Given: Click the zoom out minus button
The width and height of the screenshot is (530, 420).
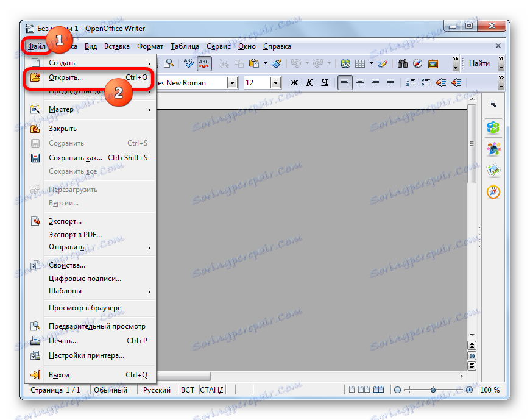Looking at the screenshot, I should tap(397, 390).
